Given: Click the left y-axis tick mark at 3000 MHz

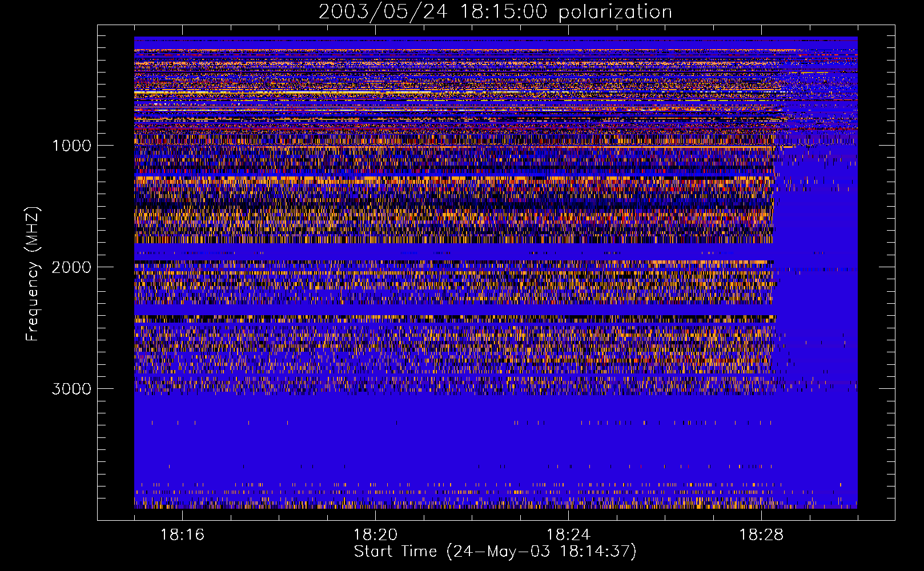Looking at the screenshot, I should (x=102, y=388).
